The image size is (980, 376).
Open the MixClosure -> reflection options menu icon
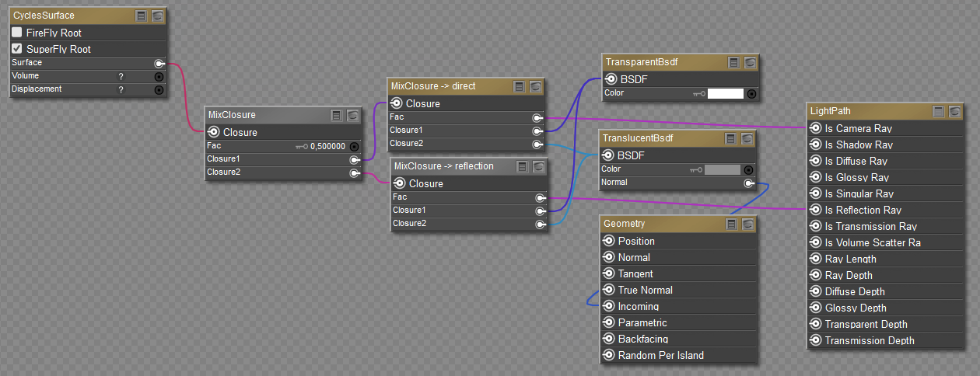coord(522,166)
